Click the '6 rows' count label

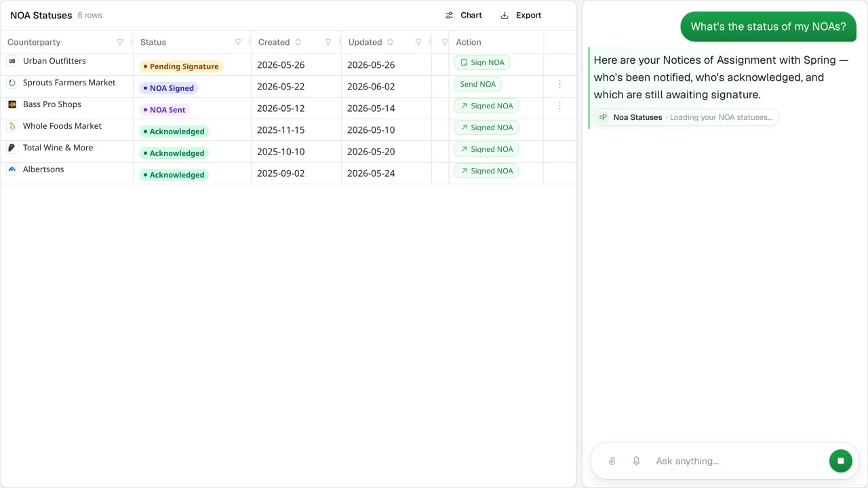pyautogui.click(x=90, y=15)
